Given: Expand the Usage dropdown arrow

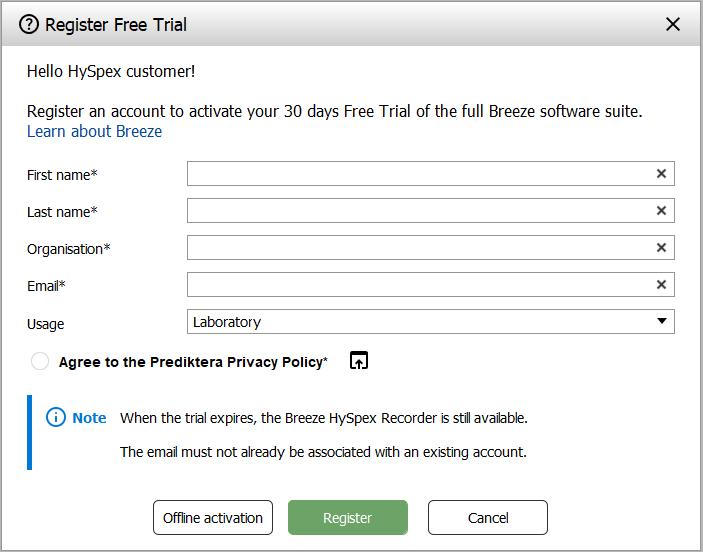Looking at the screenshot, I should pyautogui.click(x=661, y=322).
